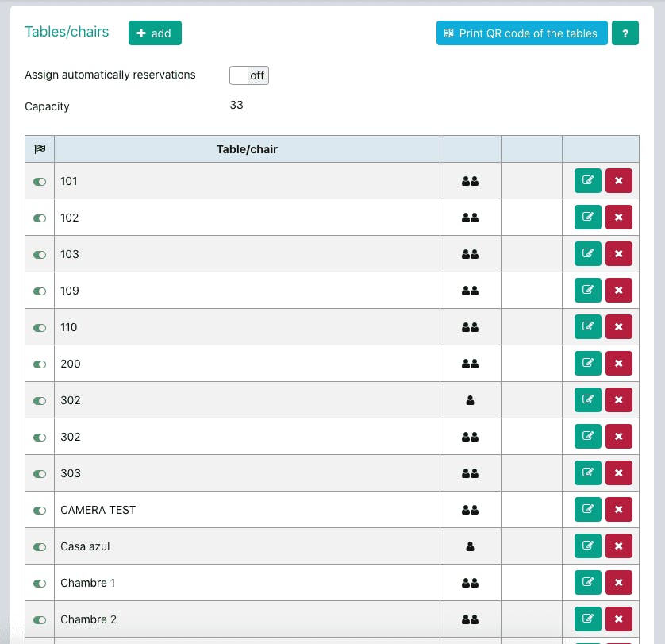The width and height of the screenshot is (665, 644).
Task: Select the Tables/chairs heading
Action: (67, 32)
